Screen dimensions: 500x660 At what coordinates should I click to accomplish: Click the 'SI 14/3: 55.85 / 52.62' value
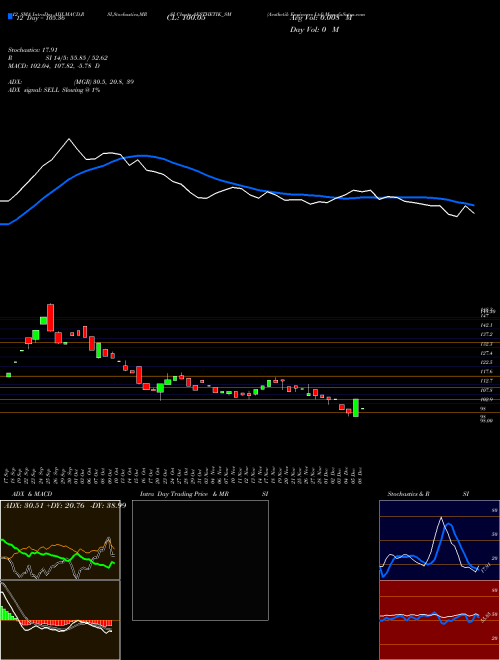point(77,58)
